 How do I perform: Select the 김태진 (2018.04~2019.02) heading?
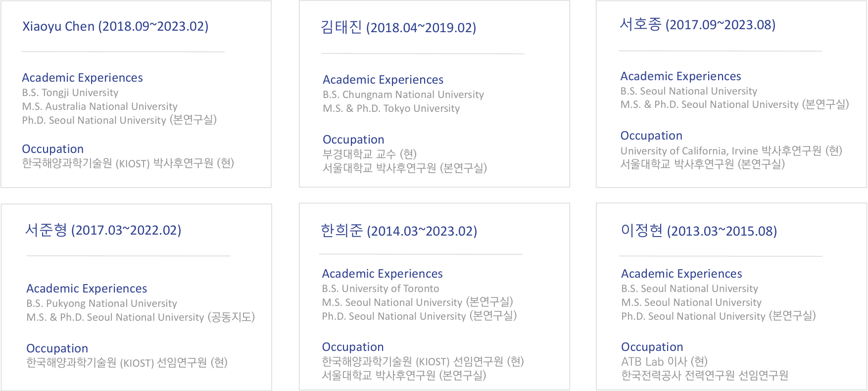(x=398, y=27)
